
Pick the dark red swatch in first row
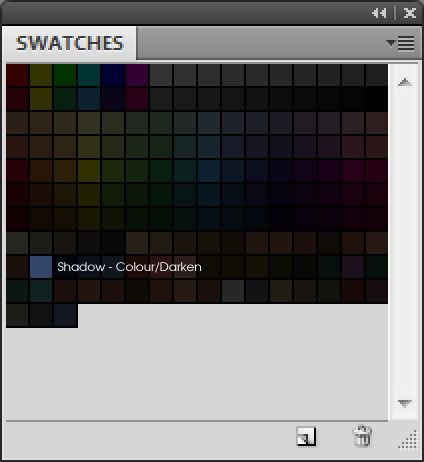[17, 75]
